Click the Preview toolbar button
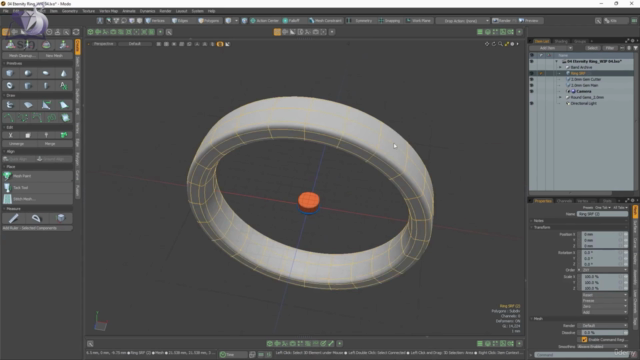Screen dimensions: 640x360 pyautogui.click(x=529, y=20)
